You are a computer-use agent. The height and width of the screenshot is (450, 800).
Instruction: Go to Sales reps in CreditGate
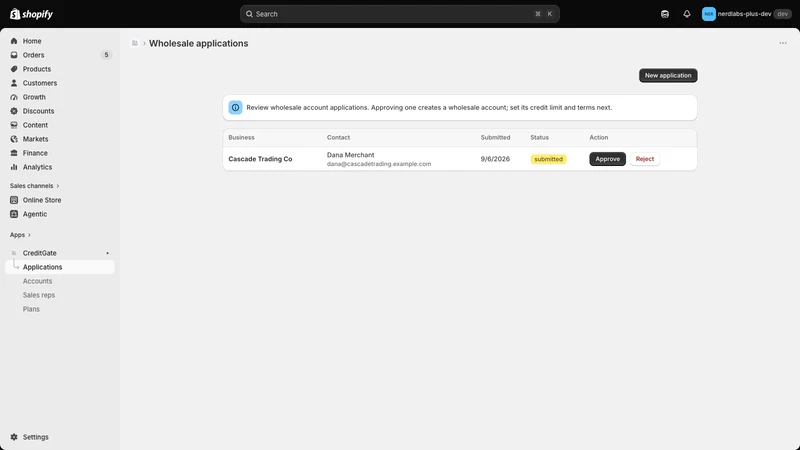pos(39,295)
